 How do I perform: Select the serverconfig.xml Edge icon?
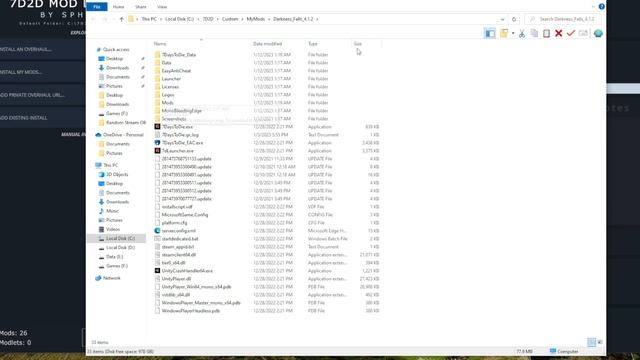157,231
